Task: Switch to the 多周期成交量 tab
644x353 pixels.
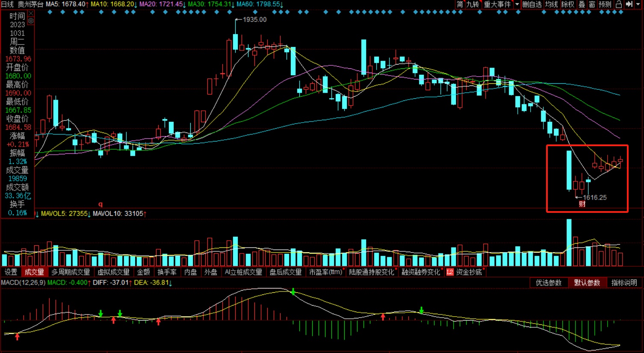Action: (x=71, y=272)
